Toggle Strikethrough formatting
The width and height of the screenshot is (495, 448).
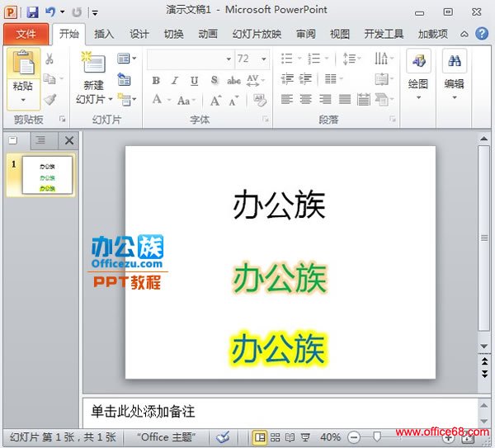[x=234, y=81]
